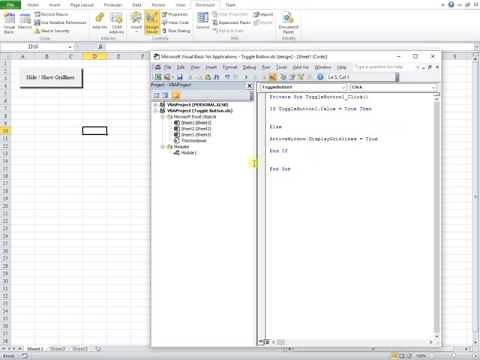The height and width of the screenshot is (360, 480).
Task: Click Find icon in VBA toolbar
Action: [217, 77]
